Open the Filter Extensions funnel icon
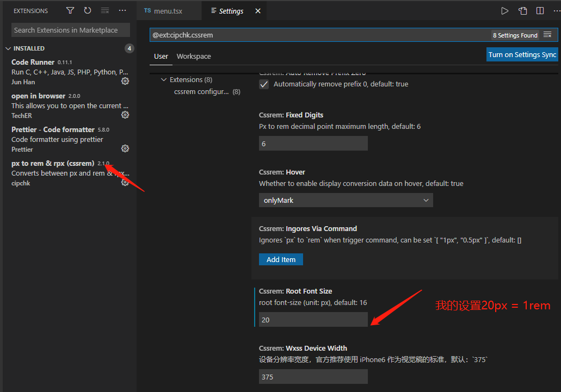The image size is (561, 392). [70, 10]
